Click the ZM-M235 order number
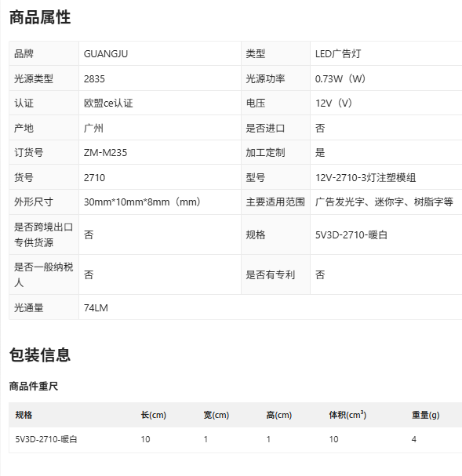The width and height of the screenshot is (462, 476). (105, 152)
